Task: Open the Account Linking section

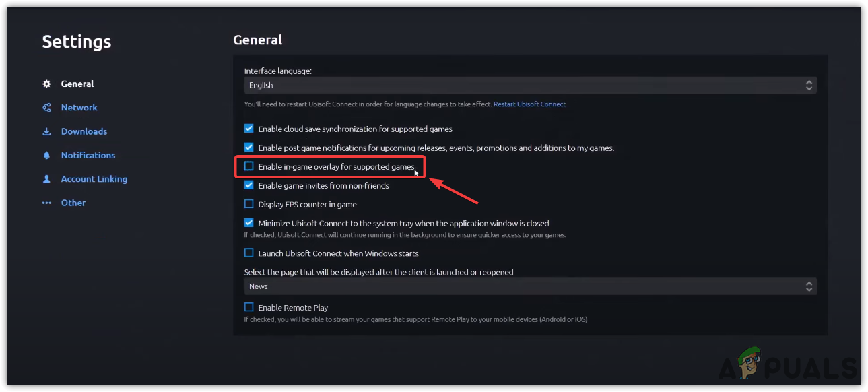Action: click(94, 179)
